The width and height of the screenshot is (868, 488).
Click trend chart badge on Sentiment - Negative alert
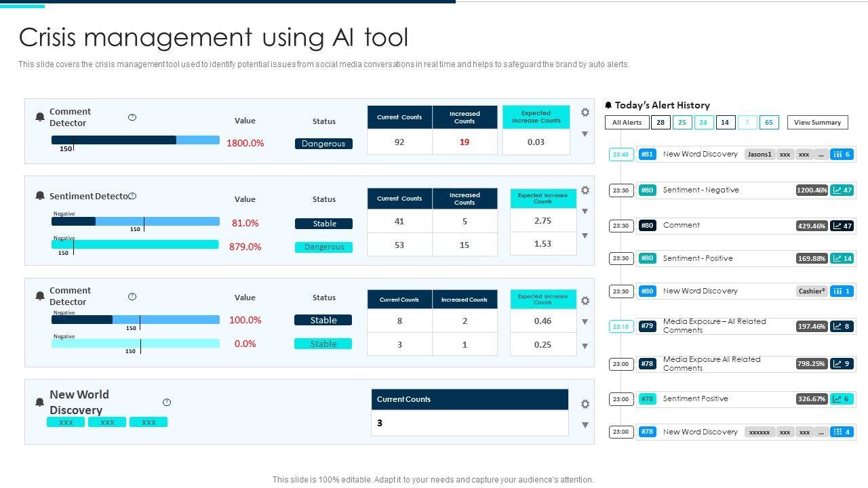pyautogui.click(x=842, y=190)
